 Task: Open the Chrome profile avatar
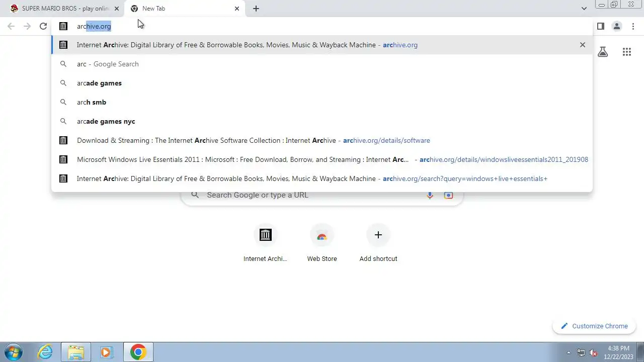[x=617, y=26]
